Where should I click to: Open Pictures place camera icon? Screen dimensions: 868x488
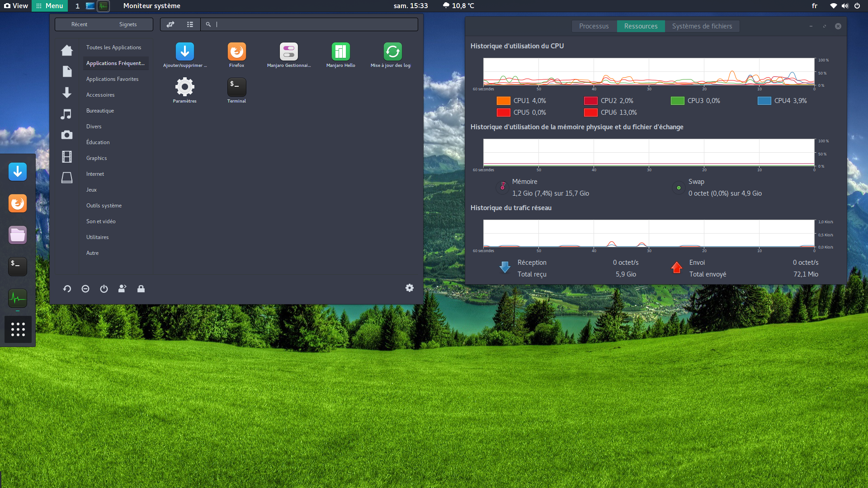pyautogui.click(x=67, y=135)
